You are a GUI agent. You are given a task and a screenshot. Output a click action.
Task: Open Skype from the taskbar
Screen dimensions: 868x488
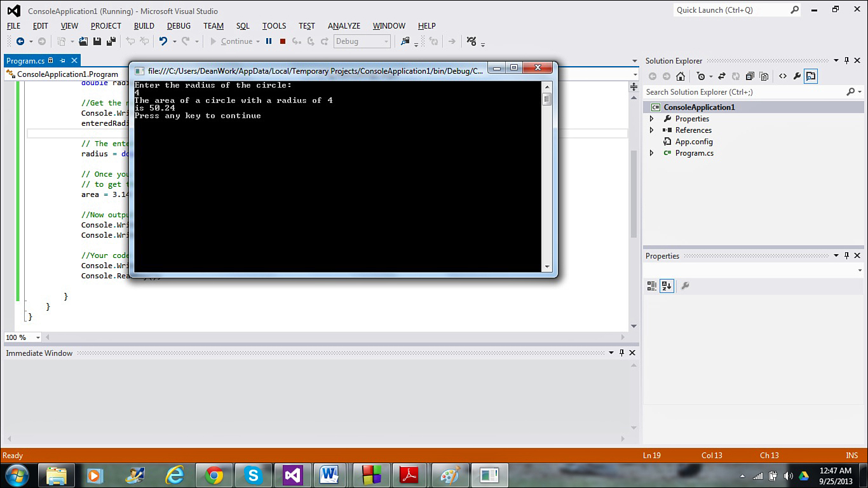[254, 475]
